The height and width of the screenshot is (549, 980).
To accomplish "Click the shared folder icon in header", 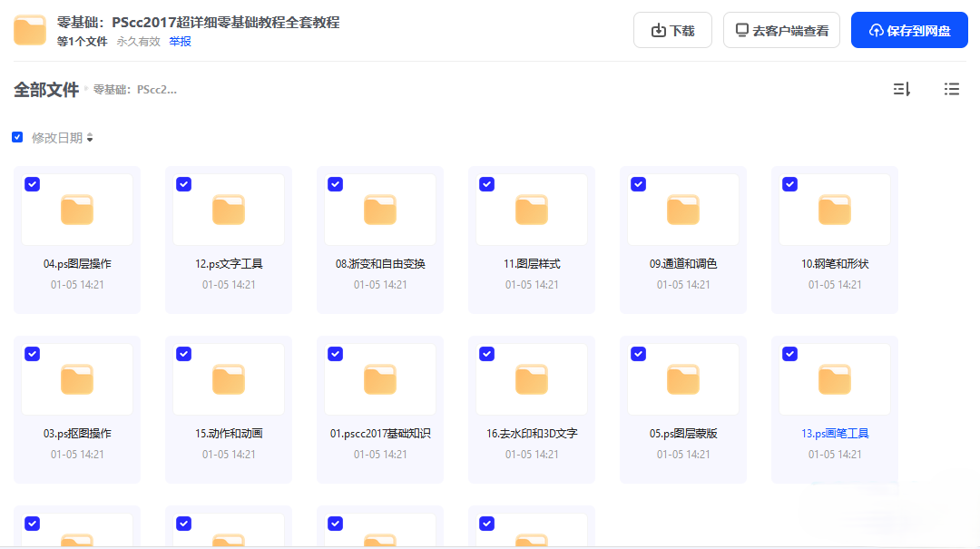I will (30, 30).
